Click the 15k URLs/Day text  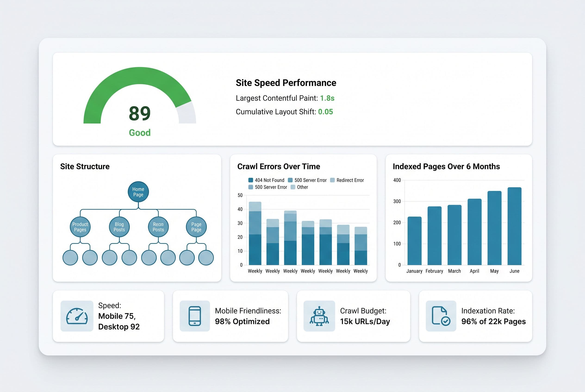pyautogui.click(x=365, y=321)
